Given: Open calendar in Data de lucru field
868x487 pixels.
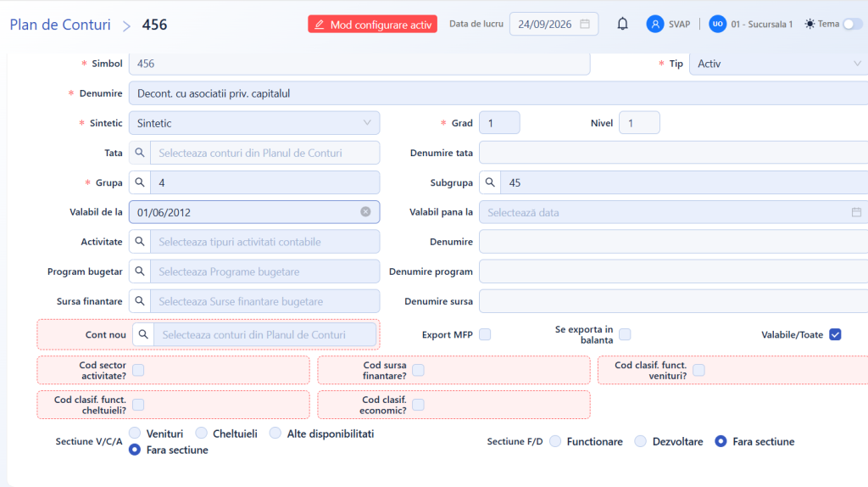Looking at the screenshot, I should click(x=585, y=24).
